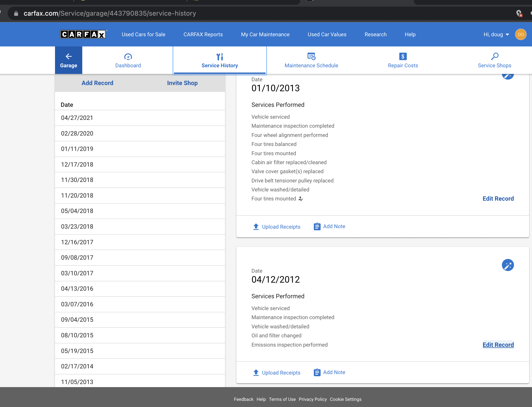The width and height of the screenshot is (532, 407).
Task: Click the user-edited icon next to Four tires mounted
Action: pos(301,199)
